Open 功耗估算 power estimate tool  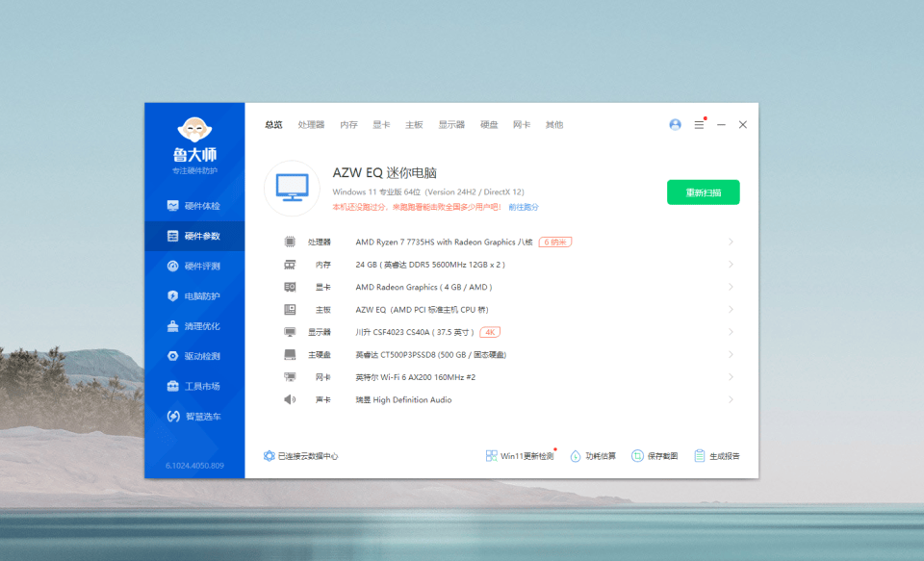point(593,456)
